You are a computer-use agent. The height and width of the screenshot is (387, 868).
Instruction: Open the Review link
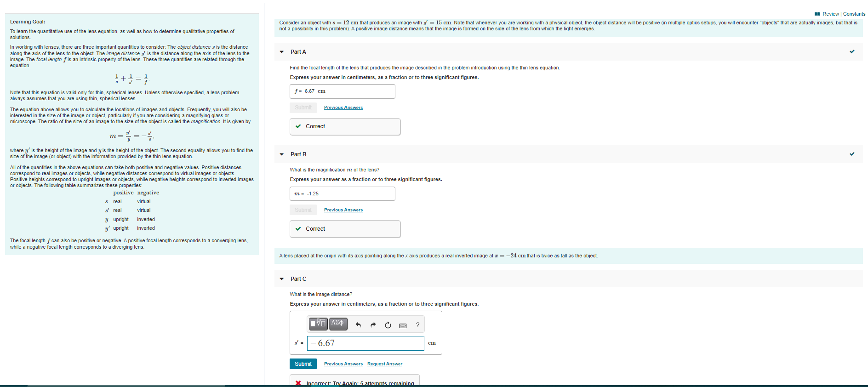pyautogui.click(x=830, y=14)
